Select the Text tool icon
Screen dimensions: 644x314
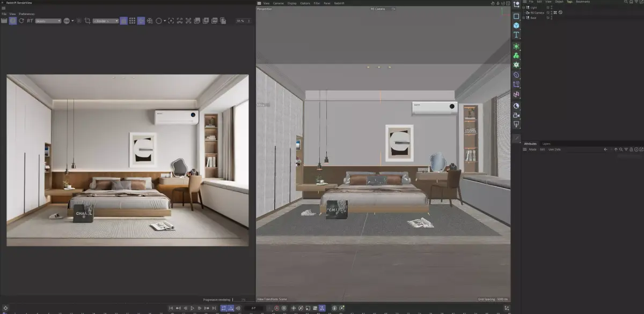click(x=516, y=34)
